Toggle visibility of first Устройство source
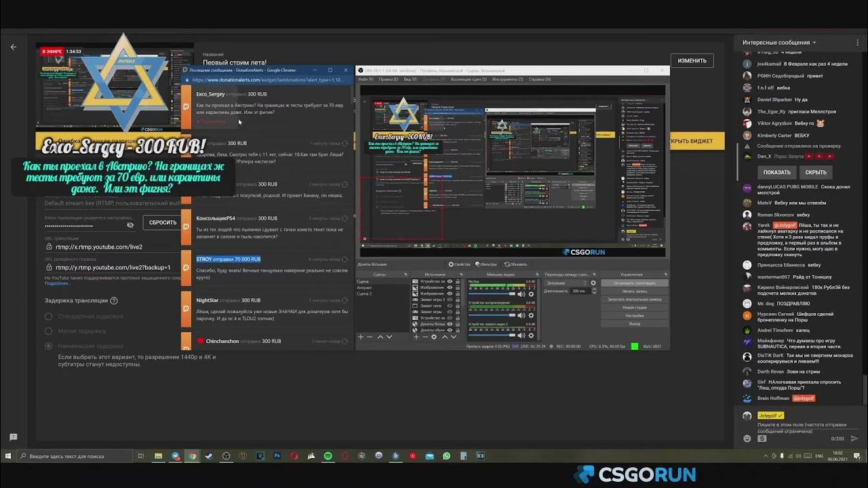Screen dimensions: 868x488 point(450,281)
